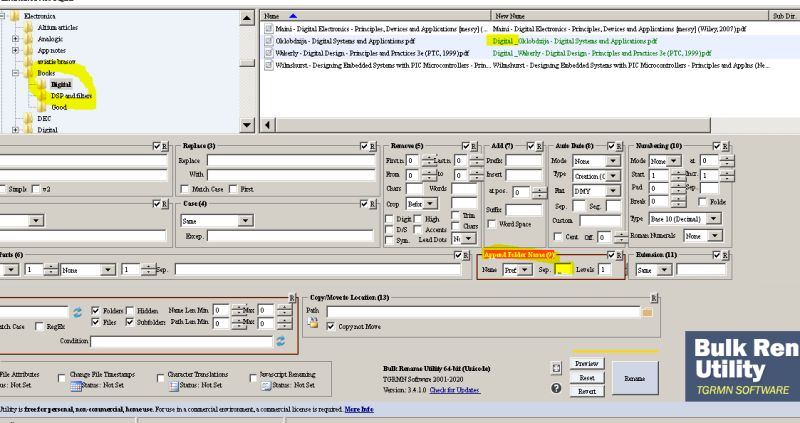Screen dimensions: 800x423
Task: Click the DEC folder icon in tree
Action: pyautogui.click(x=29, y=118)
